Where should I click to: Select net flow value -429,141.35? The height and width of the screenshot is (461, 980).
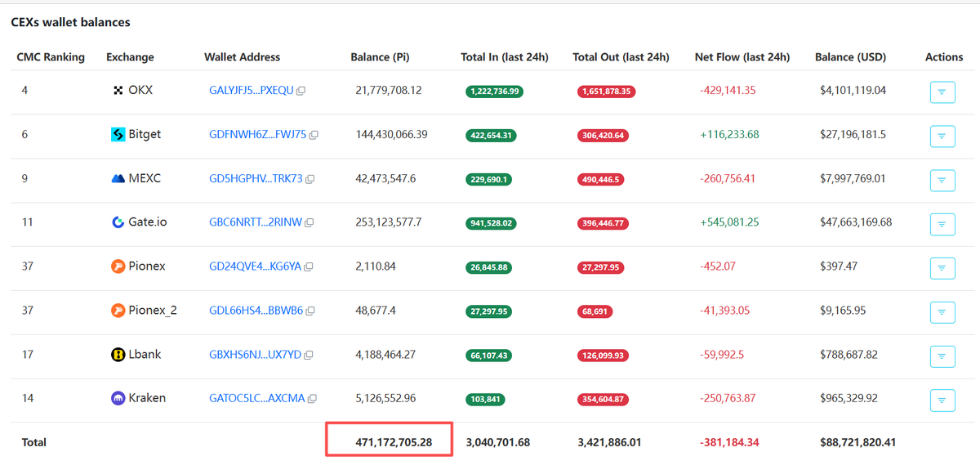[728, 91]
